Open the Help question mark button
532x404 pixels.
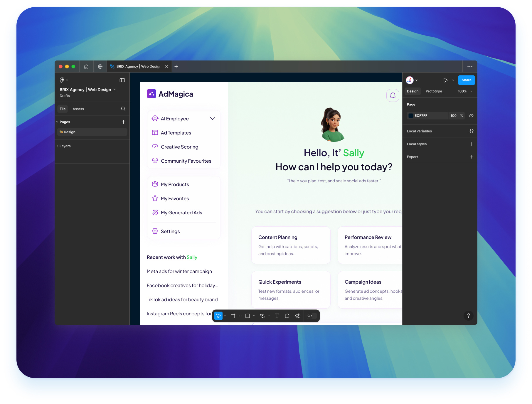469,316
